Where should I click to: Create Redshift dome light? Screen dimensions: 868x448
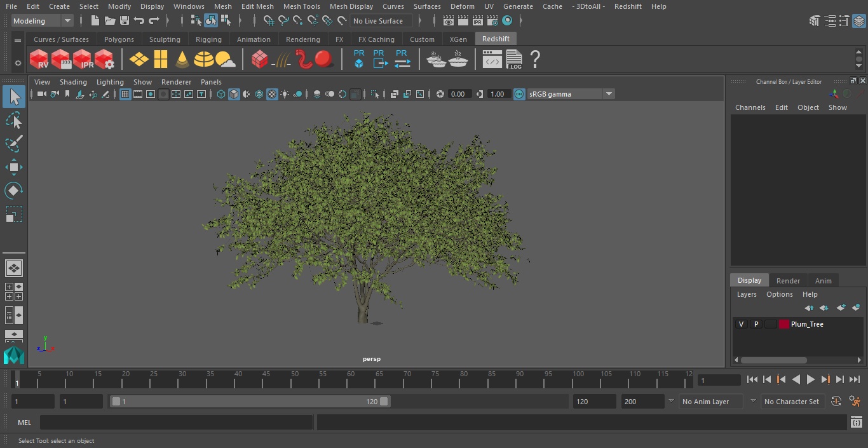(204, 60)
